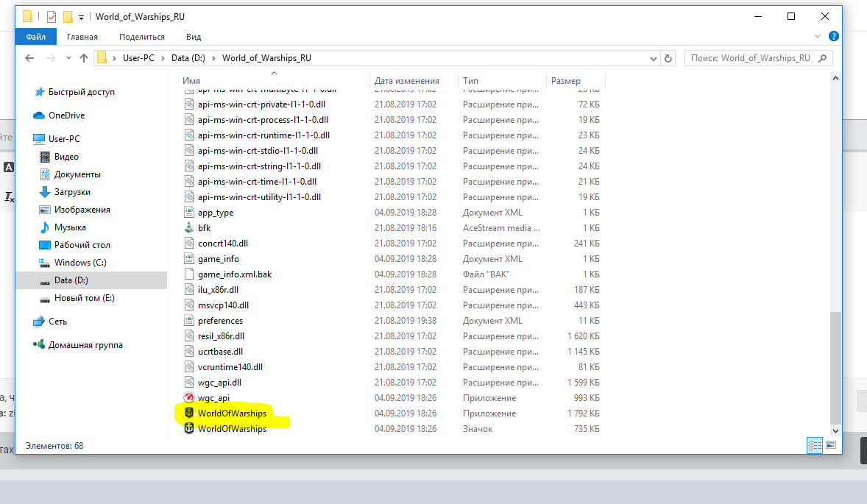Image resolution: width=867 pixels, height=504 pixels.
Task: Open OneDrive in the navigation pane
Action: coord(66,116)
